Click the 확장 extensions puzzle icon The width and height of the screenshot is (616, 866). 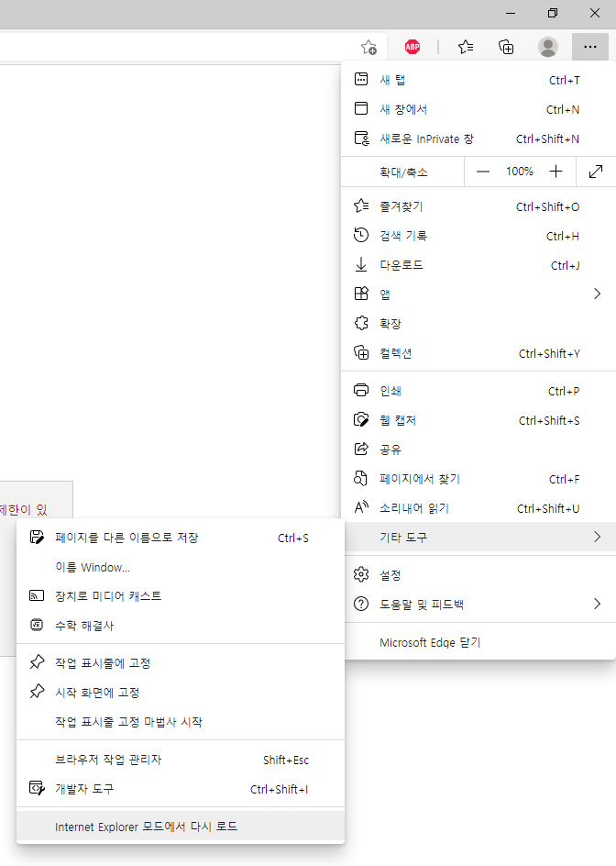(x=361, y=323)
